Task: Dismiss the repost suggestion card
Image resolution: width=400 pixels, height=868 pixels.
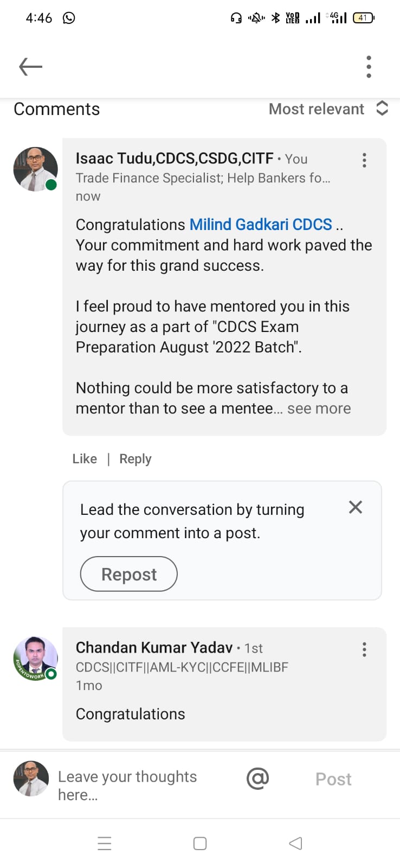Action: click(356, 507)
